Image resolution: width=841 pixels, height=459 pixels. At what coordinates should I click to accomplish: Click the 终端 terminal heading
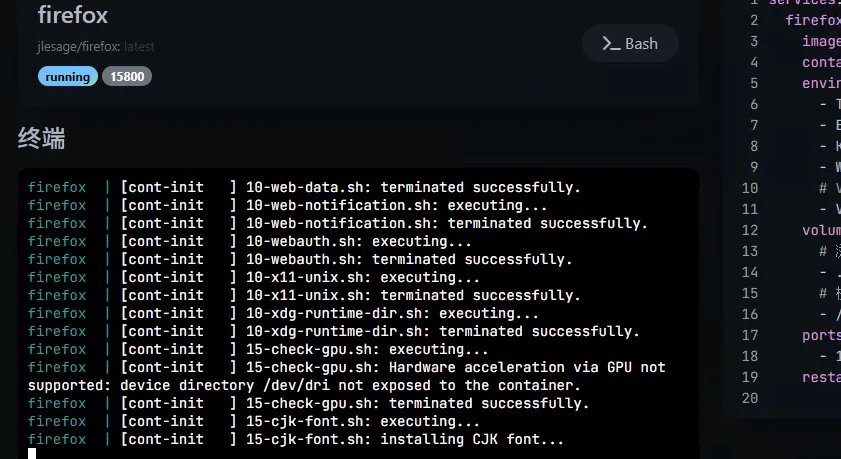pyautogui.click(x=42, y=138)
